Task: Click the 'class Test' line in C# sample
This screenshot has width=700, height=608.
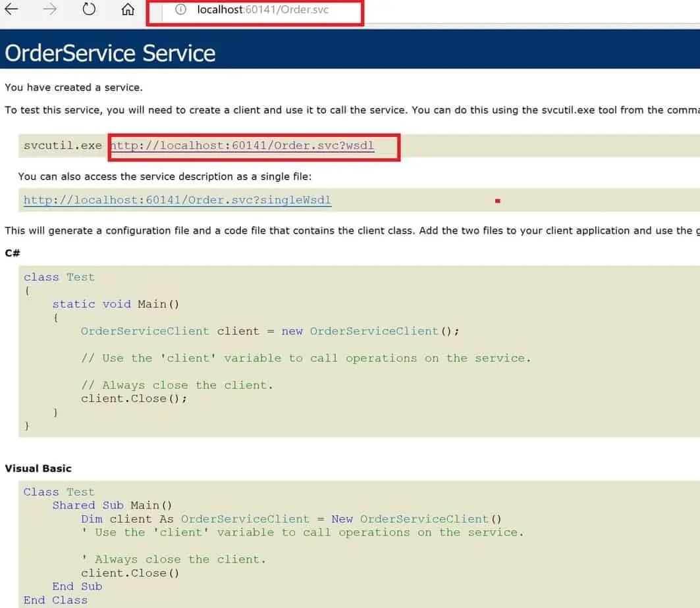Action: pos(59,276)
